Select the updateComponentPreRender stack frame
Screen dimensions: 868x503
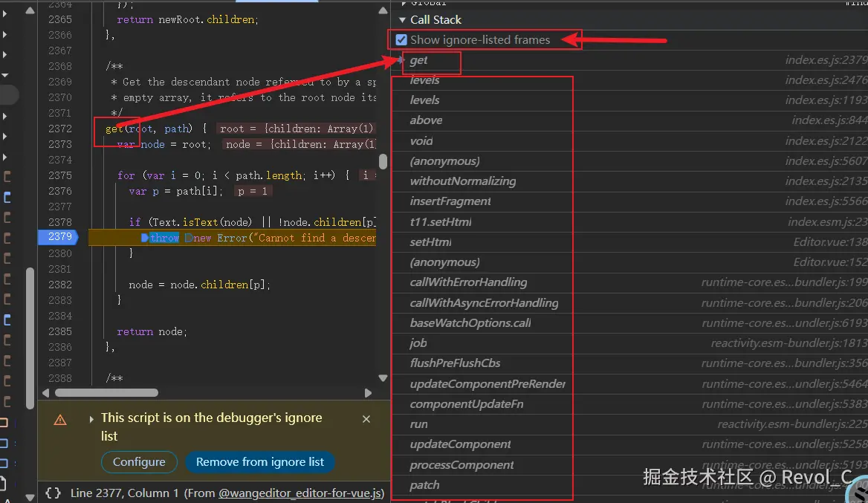[x=629, y=383]
